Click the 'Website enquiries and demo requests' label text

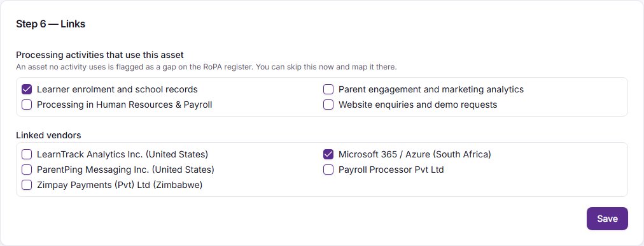point(417,105)
